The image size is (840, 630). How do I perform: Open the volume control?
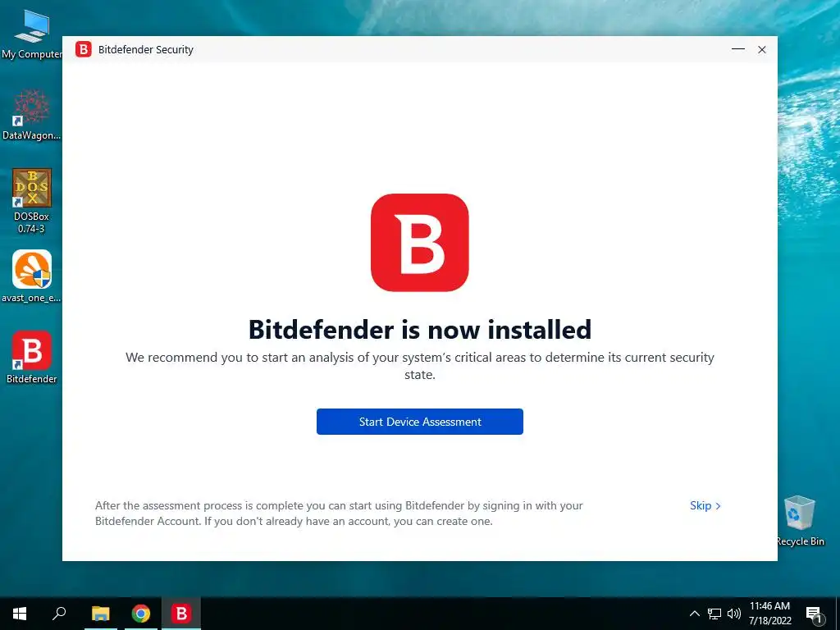[x=734, y=614]
